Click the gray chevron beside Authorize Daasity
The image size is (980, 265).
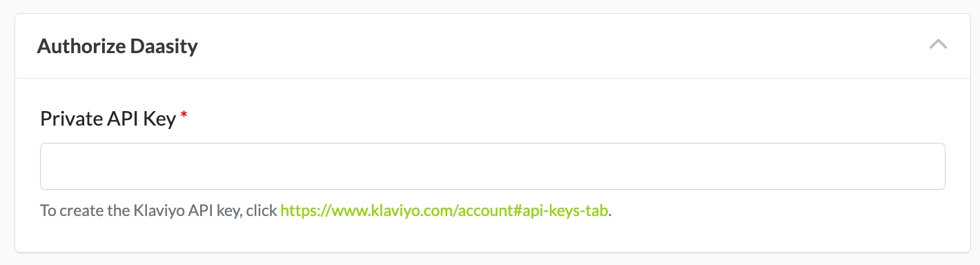coord(938,44)
